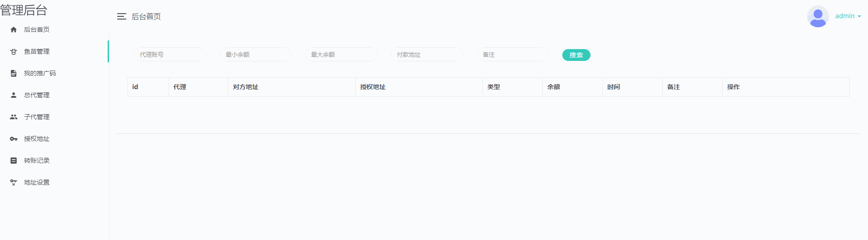Click into the 最小余额 field
The width and height of the screenshot is (868, 240).
(256, 55)
